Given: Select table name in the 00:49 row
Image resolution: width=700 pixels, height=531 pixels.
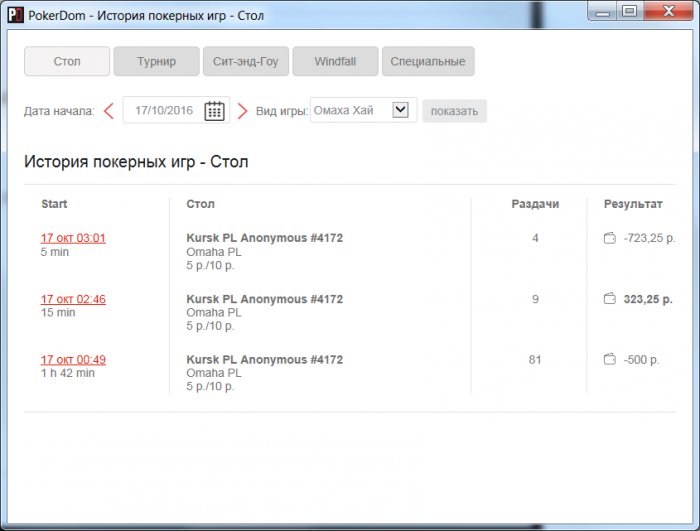Looking at the screenshot, I should [x=265, y=360].
